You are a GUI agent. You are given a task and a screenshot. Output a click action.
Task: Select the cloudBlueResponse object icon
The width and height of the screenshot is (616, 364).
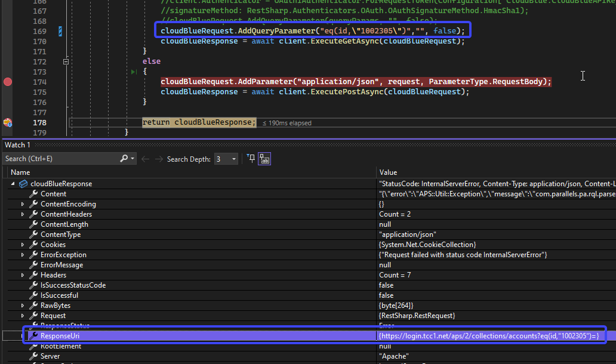coord(23,183)
